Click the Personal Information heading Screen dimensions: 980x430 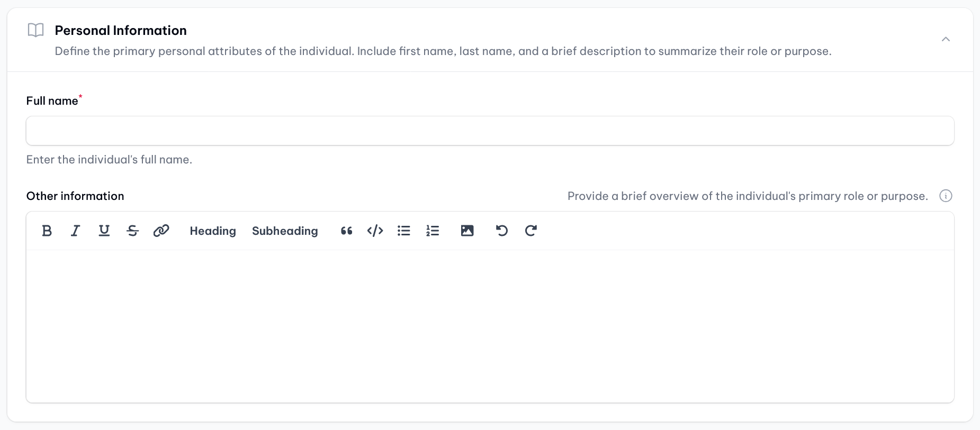pos(121,30)
